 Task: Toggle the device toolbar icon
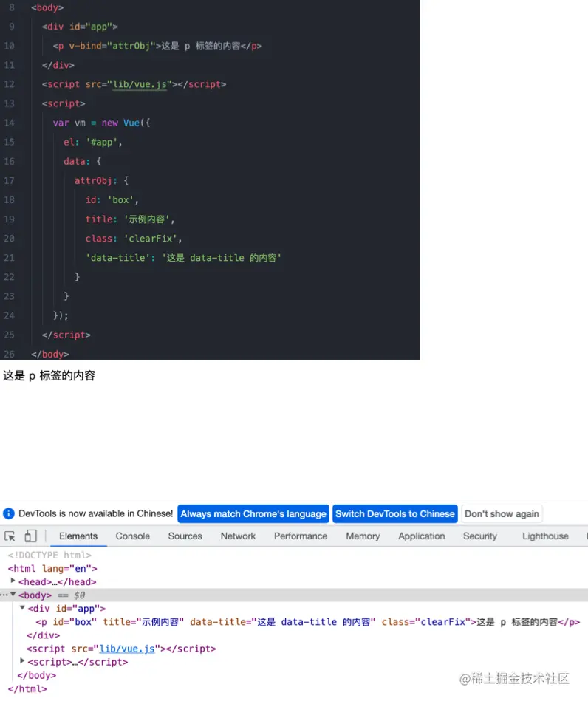point(30,536)
